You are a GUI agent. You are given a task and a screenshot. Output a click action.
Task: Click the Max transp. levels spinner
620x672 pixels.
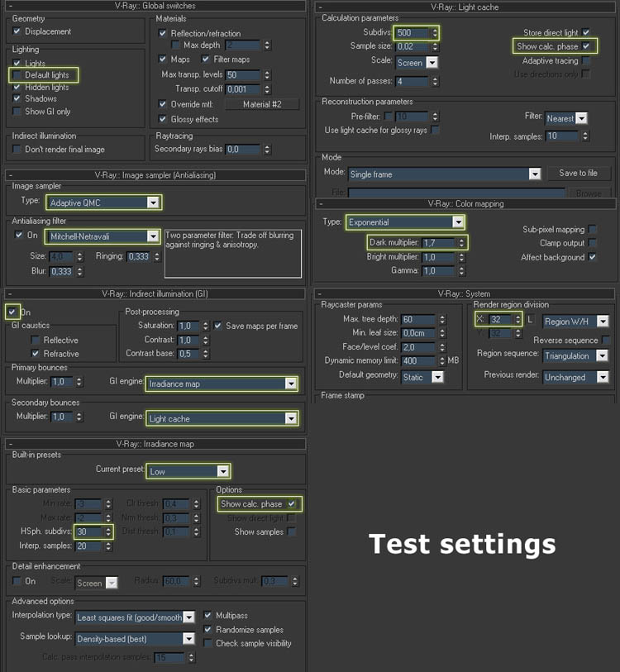coord(267,75)
